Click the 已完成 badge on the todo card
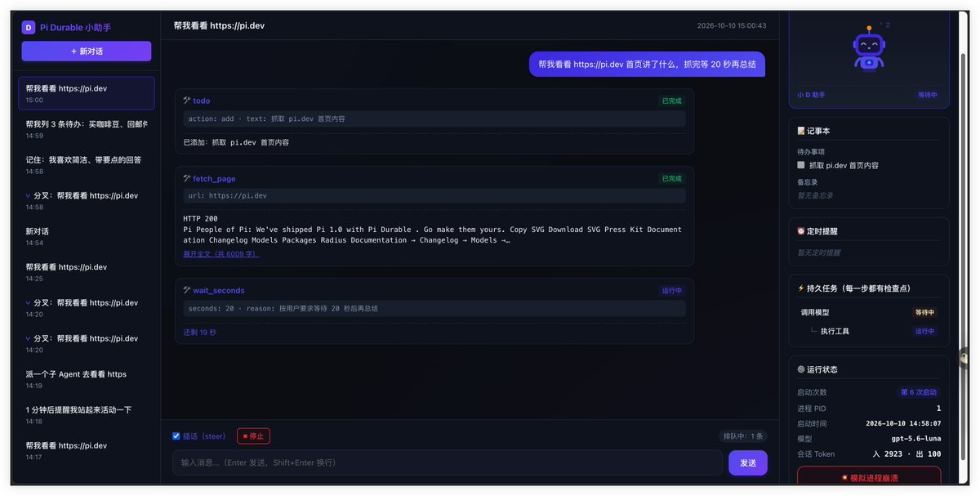This screenshot has width=980, height=496. click(x=671, y=101)
